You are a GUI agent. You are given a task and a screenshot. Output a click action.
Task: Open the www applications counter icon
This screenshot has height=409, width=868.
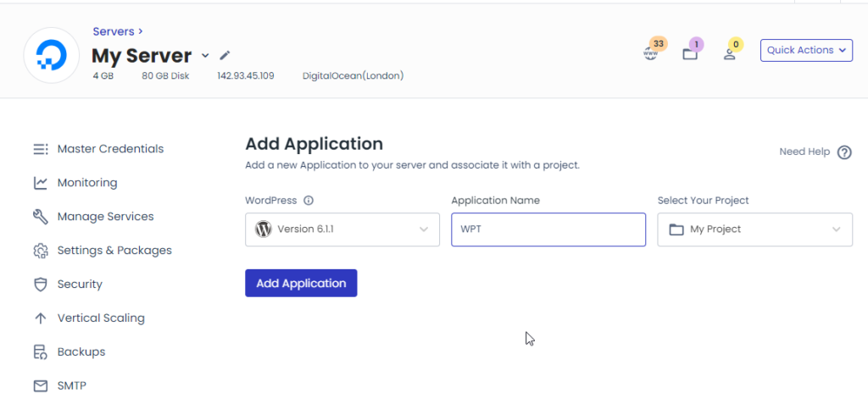650,53
